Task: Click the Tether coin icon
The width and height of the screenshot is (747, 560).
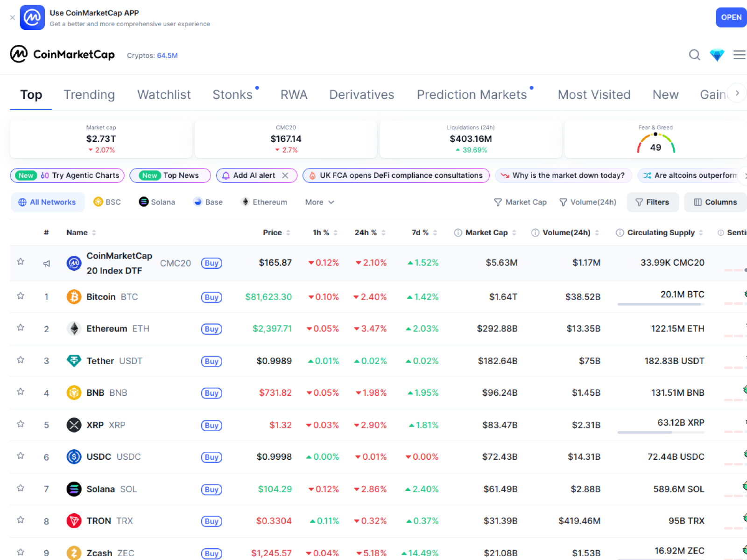Action: [74, 361]
